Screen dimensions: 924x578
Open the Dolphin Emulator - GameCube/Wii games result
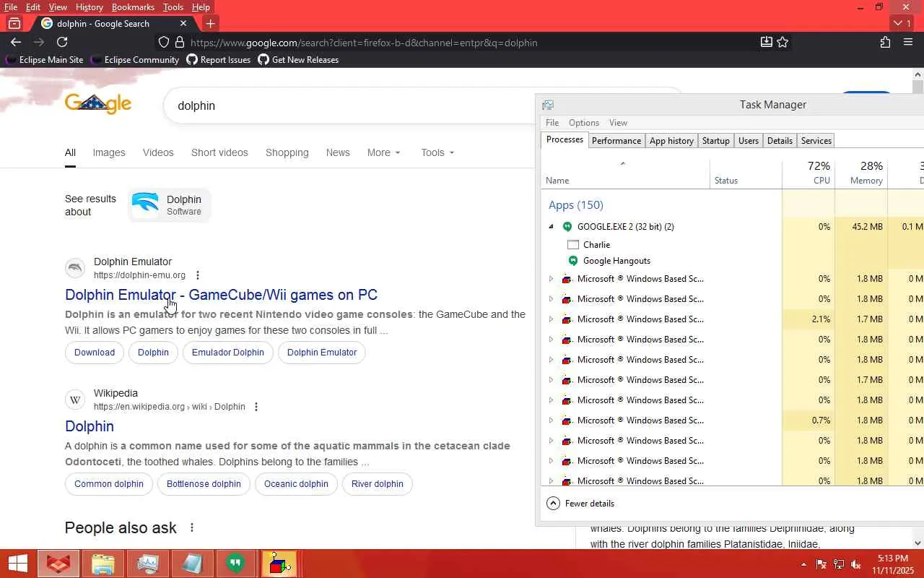221,295
